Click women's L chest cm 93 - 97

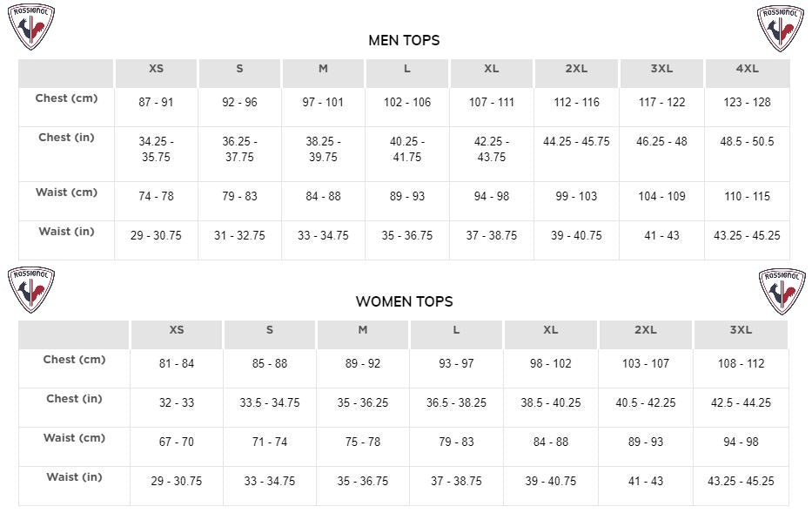(456, 363)
